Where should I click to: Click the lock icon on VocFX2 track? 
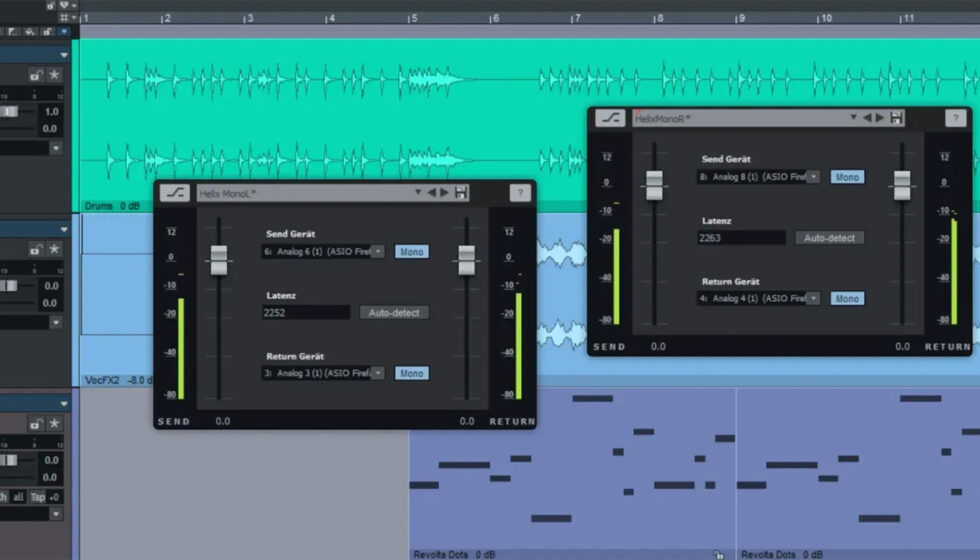click(36, 248)
